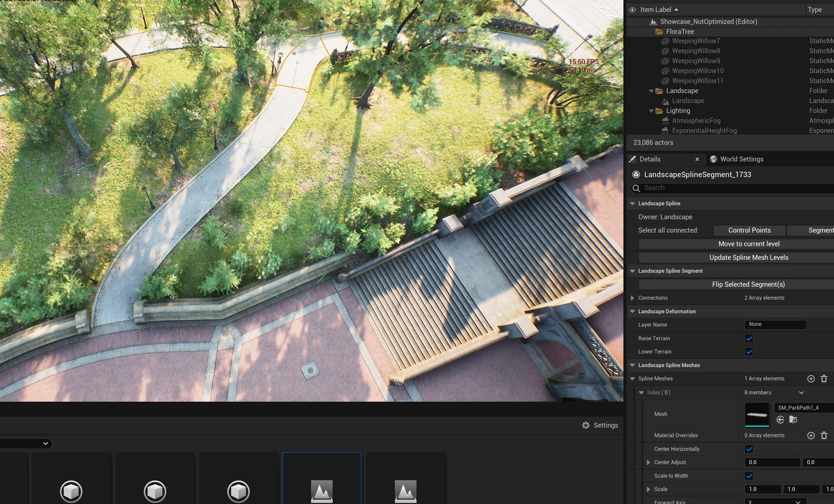Click the Lighting folder icon
The height and width of the screenshot is (504, 834).
[659, 111]
